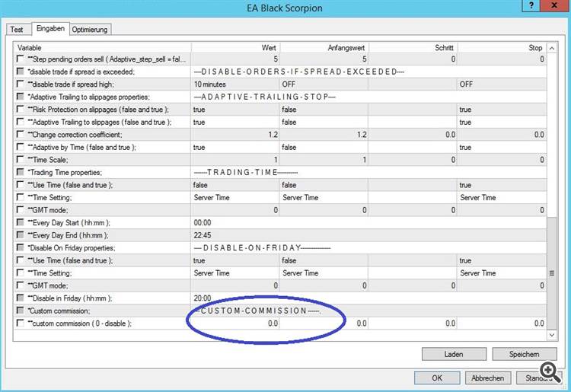Image resolution: width=571 pixels, height=392 pixels.
Task: Select the '10 minutes' value cell
Action: coord(235,84)
